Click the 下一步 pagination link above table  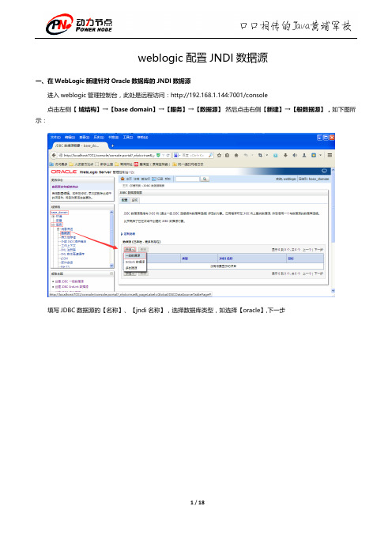pyautogui.click(x=318, y=250)
